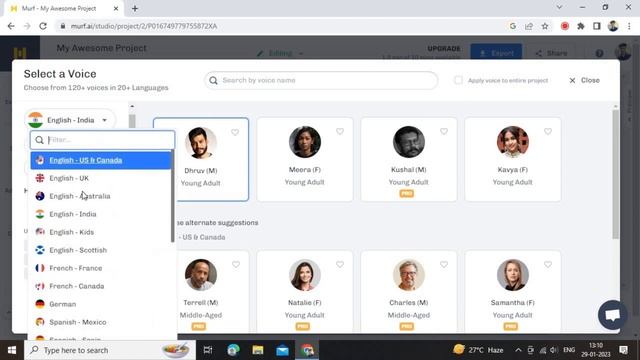Image resolution: width=640 pixels, height=360 pixels.
Task: Open the browser side panel icon
Action: [x=597, y=26]
